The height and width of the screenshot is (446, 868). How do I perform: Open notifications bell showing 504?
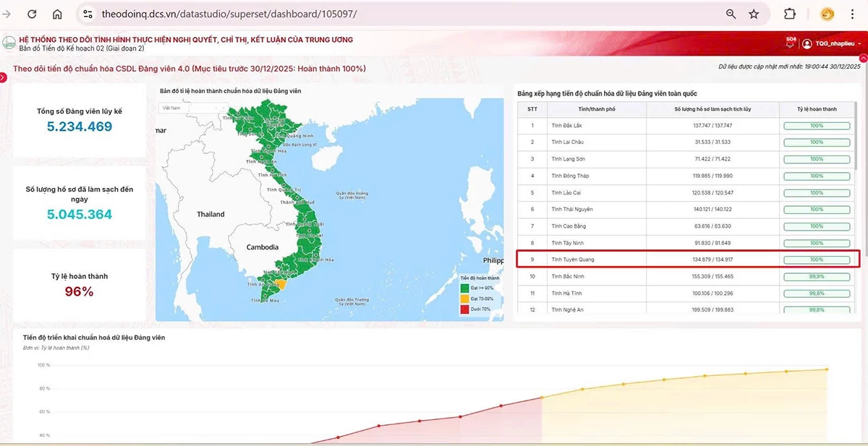[x=791, y=43]
